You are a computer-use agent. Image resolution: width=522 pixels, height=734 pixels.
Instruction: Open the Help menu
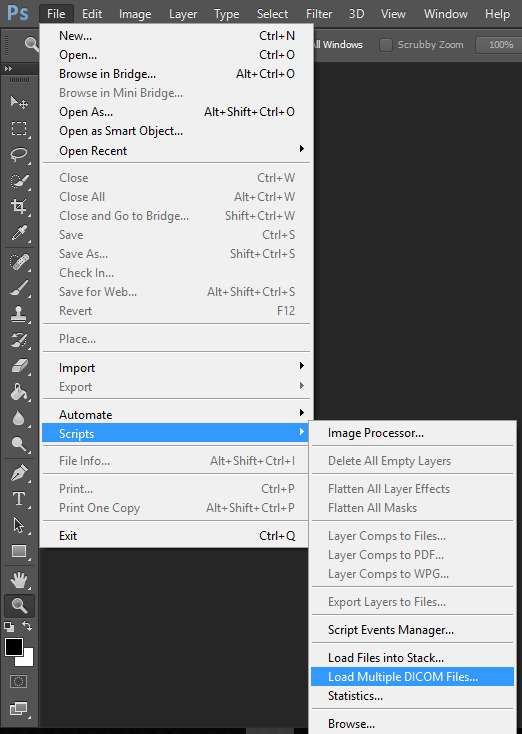[x=497, y=14]
